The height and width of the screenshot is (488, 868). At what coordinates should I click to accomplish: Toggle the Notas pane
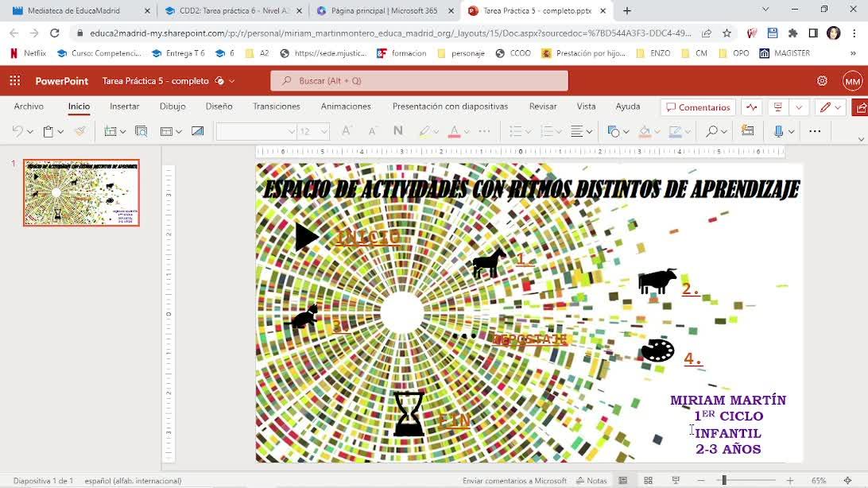[x=591, y=481]
